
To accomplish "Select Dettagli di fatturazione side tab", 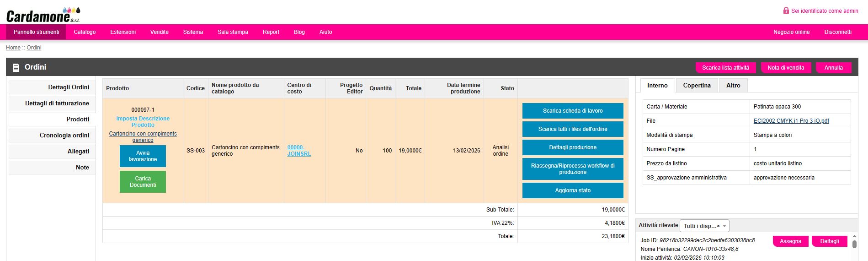I will coord(52,103).
